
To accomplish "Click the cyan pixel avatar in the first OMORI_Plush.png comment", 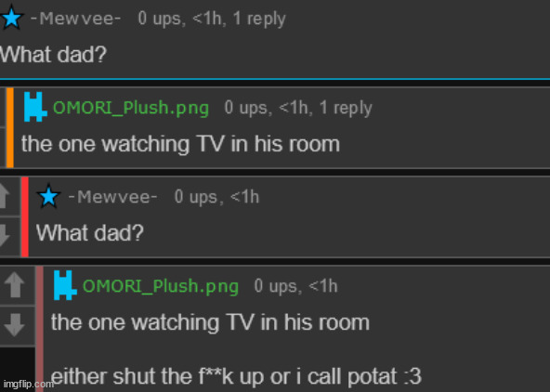I will click(x=35, y=107).
